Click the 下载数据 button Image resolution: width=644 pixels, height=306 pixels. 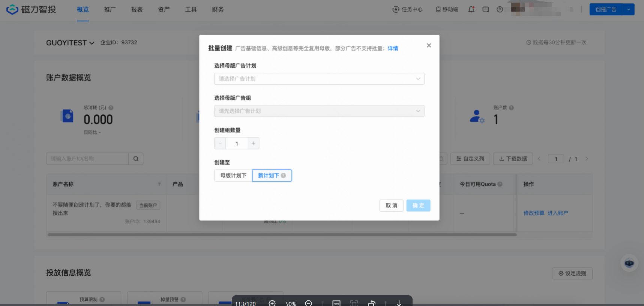click(513, 159)
